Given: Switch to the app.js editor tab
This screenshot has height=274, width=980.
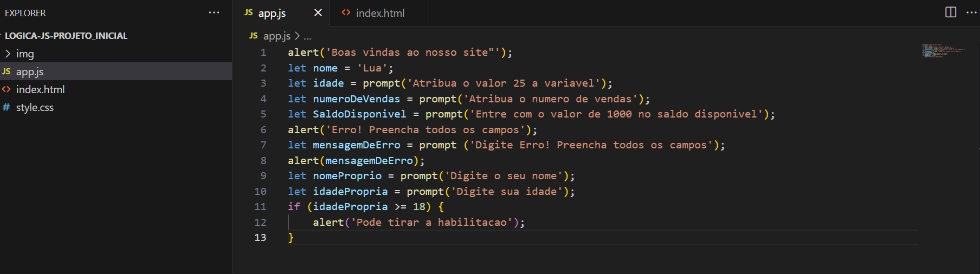Looking at the screenshot, I should coord(272,13).
